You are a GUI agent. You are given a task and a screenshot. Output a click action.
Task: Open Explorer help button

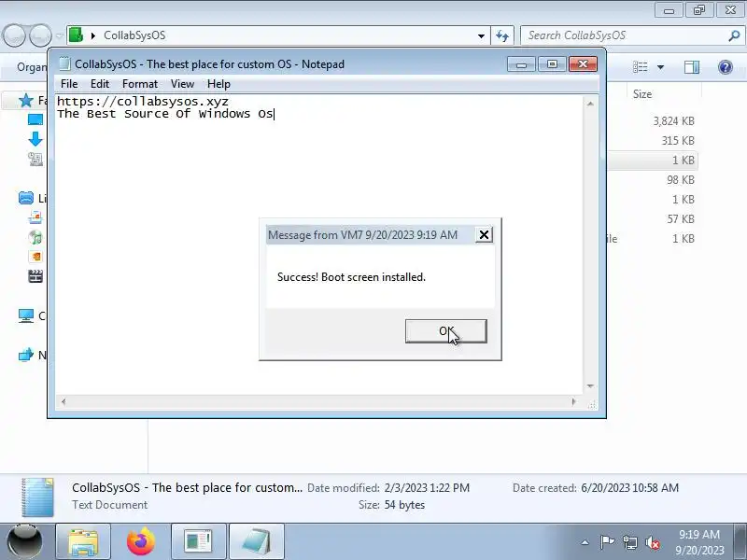tap(726, 67)
